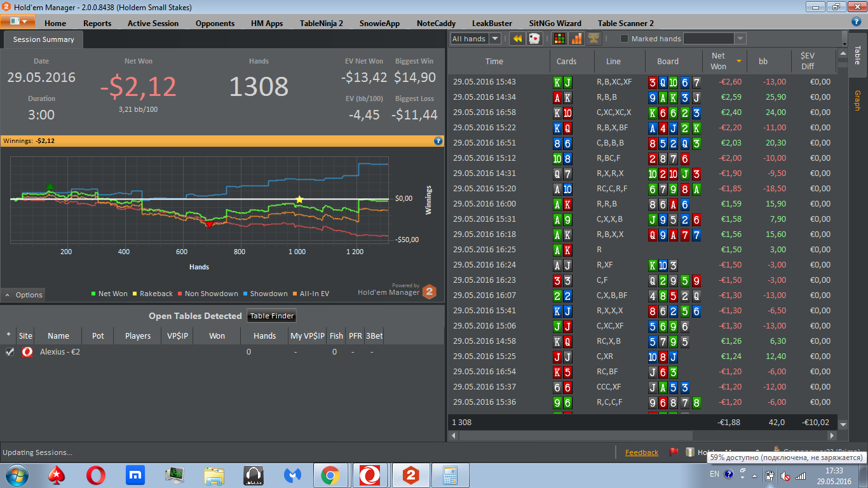Viewport: 868px width, 488px height.
Task: Click the red Non Showdown legend swatch
Action: [179, 294]
